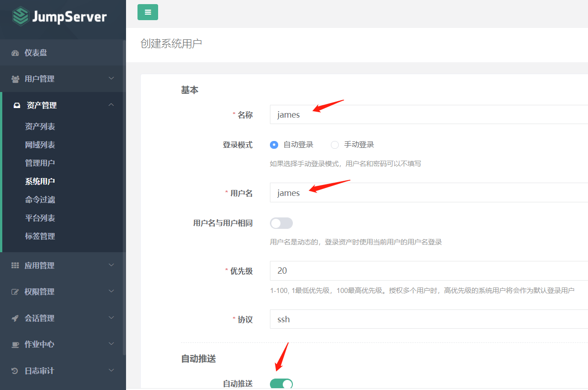Viewport: 588px width, 390px height.
Task: Click the 协议 field label
Action: pyautogui.click(x=245, y=320)
